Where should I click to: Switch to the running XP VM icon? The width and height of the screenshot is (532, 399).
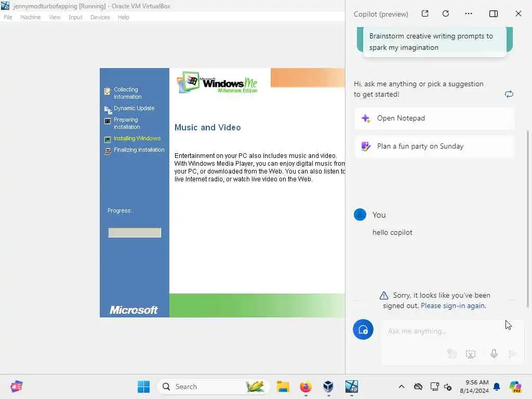pyautogui.click(x=352, y=387)
